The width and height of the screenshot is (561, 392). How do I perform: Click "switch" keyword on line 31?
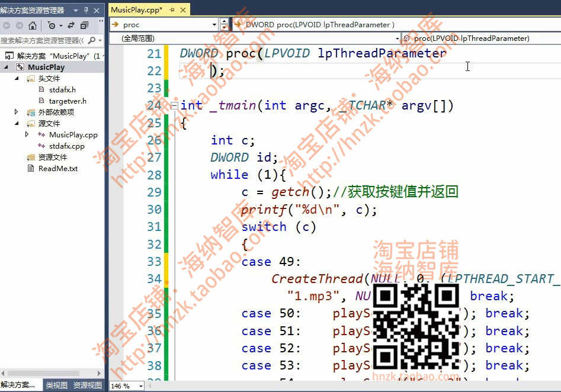point(264,227)
